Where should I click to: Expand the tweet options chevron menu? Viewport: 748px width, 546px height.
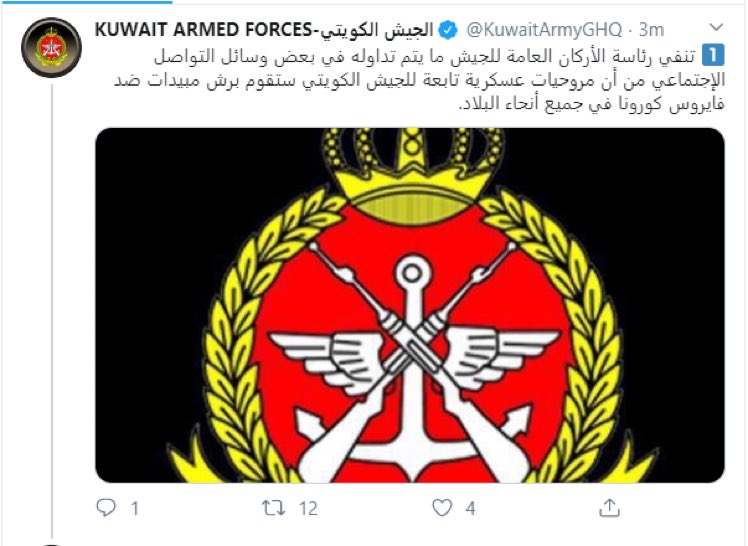[x=716, y=28]
